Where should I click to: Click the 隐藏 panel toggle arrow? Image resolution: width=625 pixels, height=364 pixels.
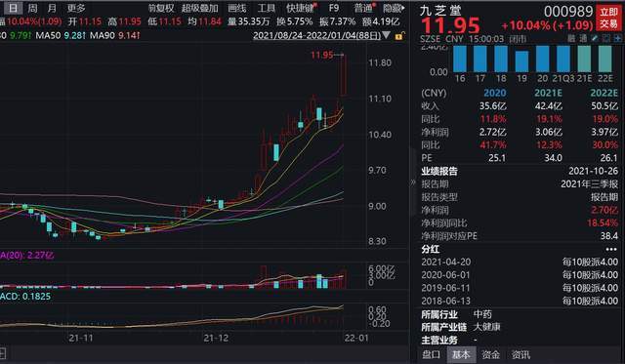point(394,8)
